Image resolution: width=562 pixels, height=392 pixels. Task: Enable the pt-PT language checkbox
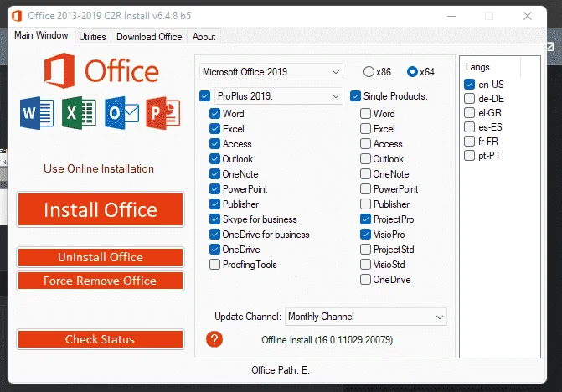click(469, 156)
